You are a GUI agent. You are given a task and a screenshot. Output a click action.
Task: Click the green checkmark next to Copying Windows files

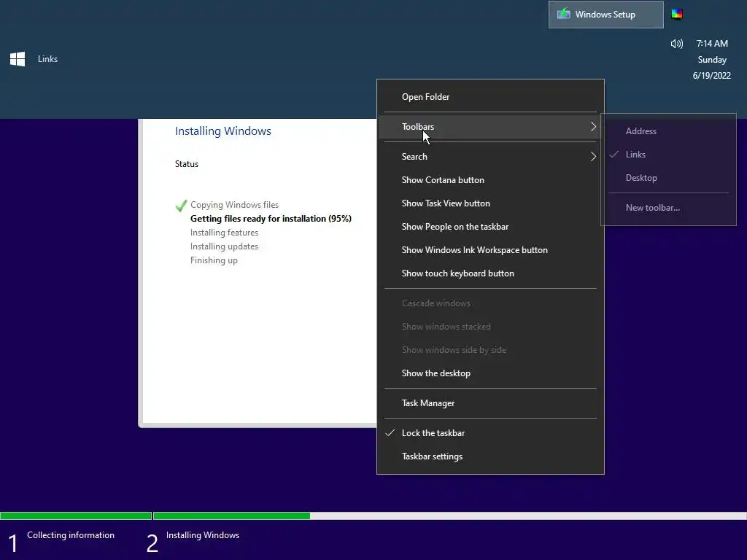181,205
